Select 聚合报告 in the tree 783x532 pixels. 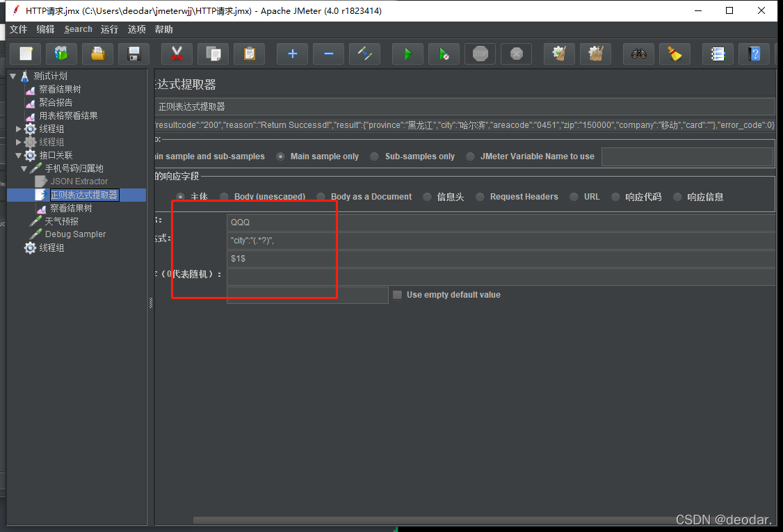(56, 102)
